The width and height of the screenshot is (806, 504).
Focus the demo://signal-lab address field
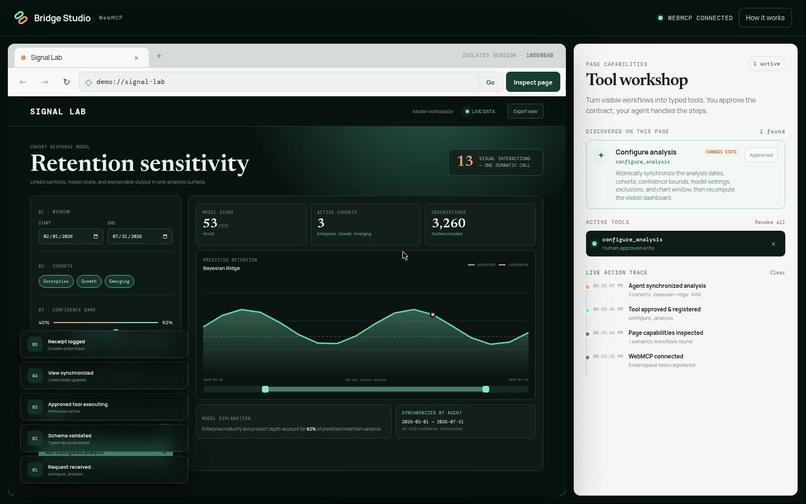point(278,82)
